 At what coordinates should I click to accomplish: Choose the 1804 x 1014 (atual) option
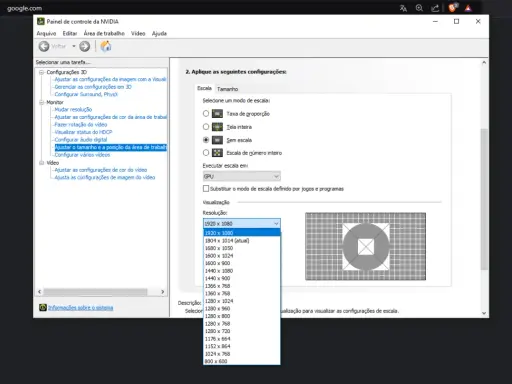[242, 240]
